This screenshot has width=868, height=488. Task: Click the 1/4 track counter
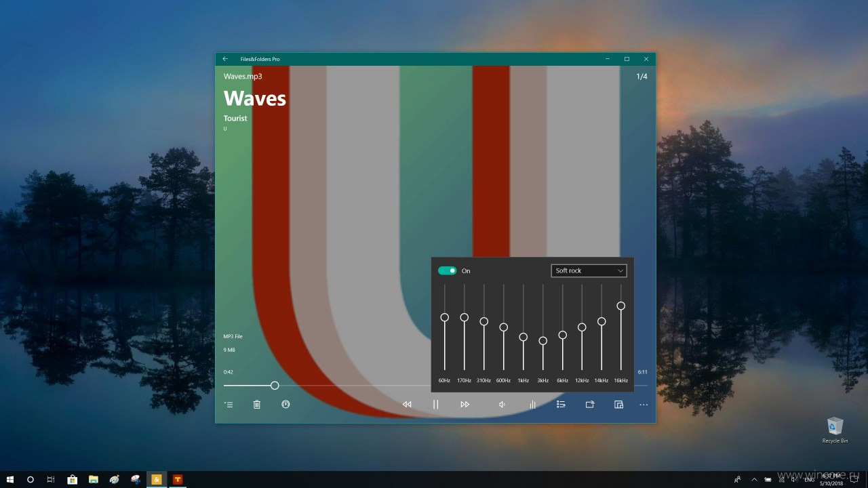pyautogui.click(x=642, y=77)
